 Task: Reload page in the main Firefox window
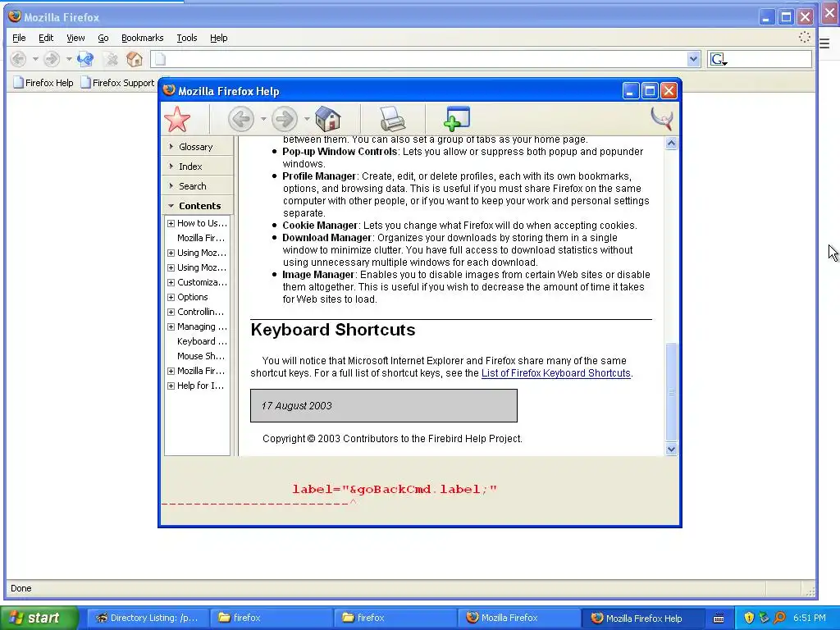85,59
